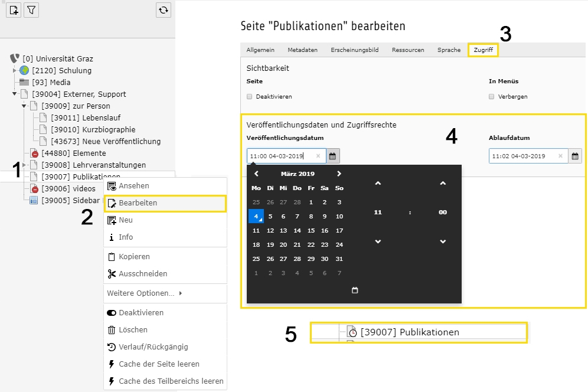The height and width of the screenshot is (392, 588).
Task: Clear the Veröffentlichungsdatum value with the x icon
Action: [318, 156]
